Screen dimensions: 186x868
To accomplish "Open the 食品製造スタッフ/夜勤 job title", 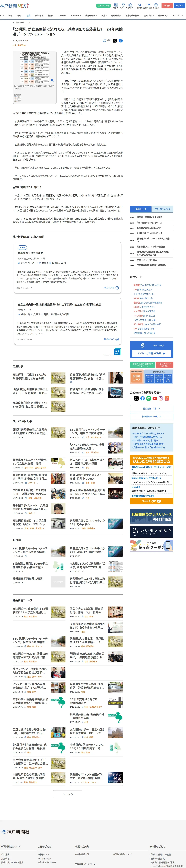I will point(30,253).
